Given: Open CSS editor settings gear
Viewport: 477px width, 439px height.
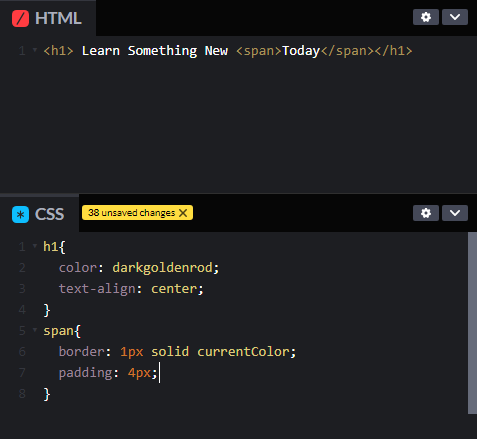Looking at the screenshot, I should coord(426,213).
